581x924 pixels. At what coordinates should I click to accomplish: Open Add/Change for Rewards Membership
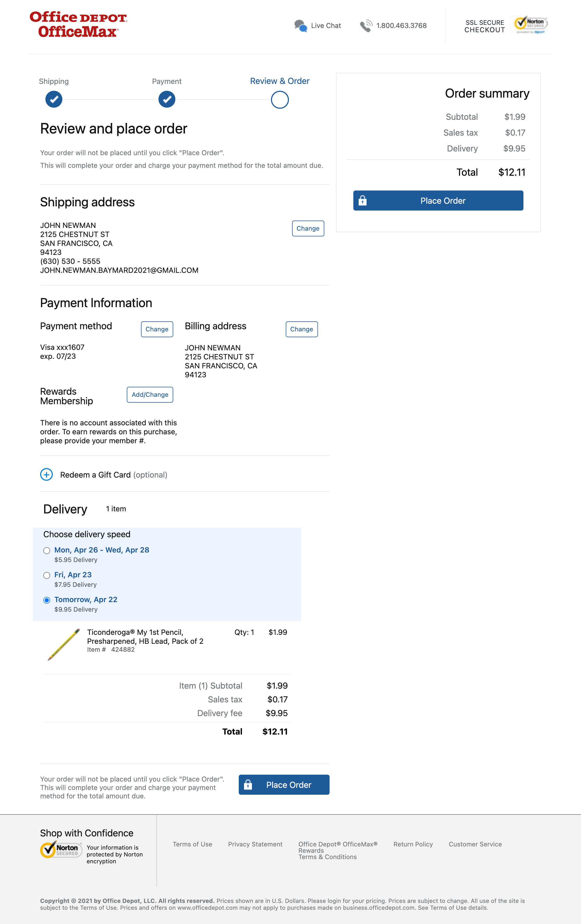[x=150, y=394]
